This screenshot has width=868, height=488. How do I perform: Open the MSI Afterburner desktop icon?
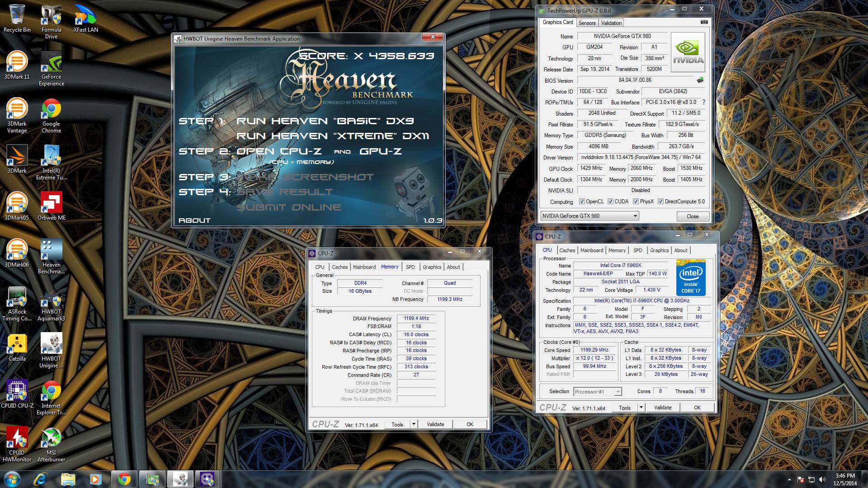[51, 445]
